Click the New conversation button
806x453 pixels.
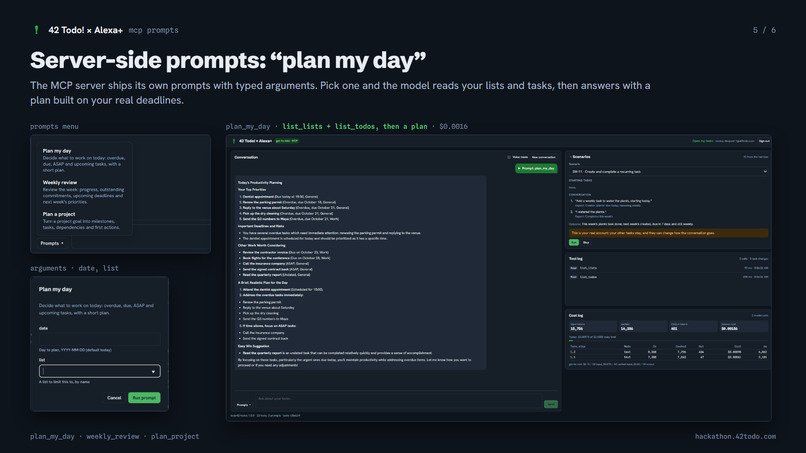click(543, 157)
